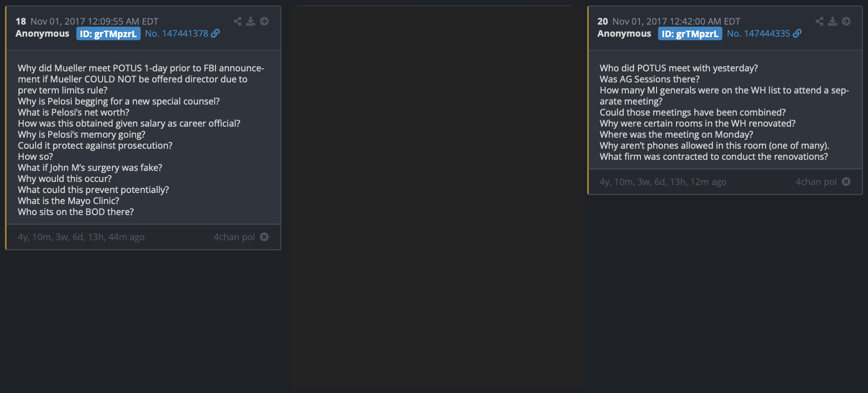This screenshot has height=393, width=868.
Task: Click line 'How so?' in post 18
Action: tap(36, 156)
